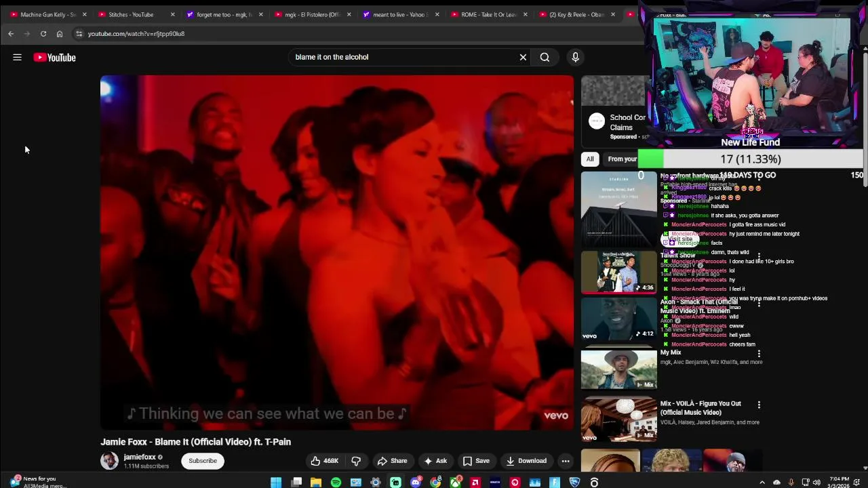Close the 'Machine Gun Kelly' tab

click(84, 14)
